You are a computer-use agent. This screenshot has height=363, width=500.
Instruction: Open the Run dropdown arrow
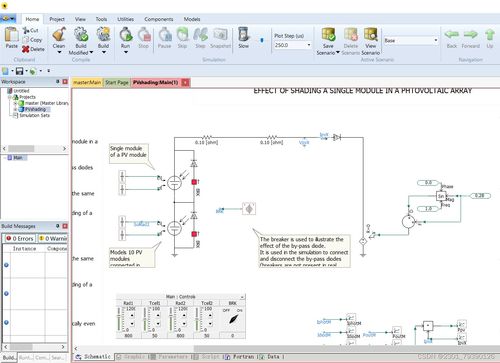(x=126, y=52)
